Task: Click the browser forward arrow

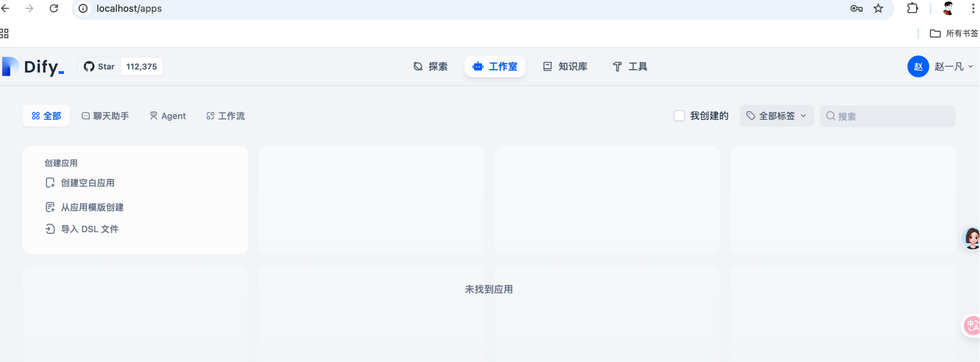Action: 29,8
